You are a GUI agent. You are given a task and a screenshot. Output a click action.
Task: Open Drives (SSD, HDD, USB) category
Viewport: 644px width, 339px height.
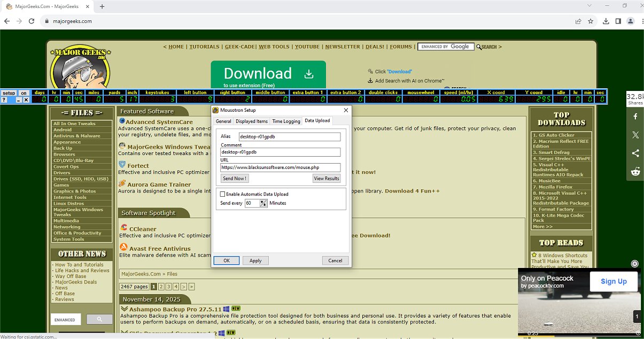pos(81,179)
